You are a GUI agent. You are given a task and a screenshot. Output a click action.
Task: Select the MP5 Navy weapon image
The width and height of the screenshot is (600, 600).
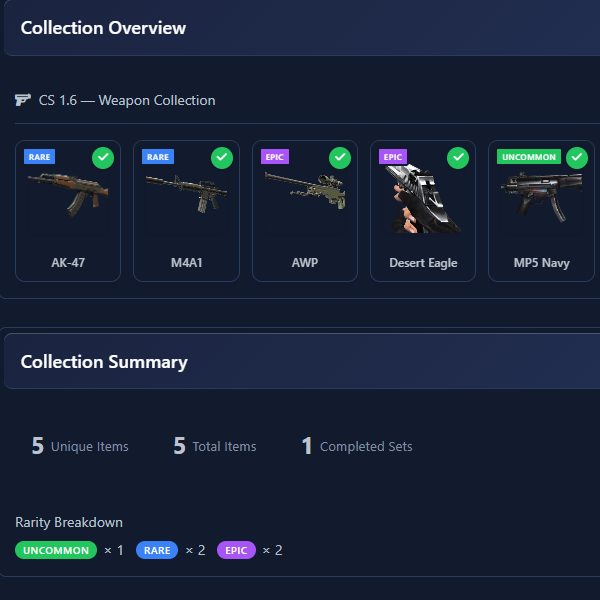(541, 198)
